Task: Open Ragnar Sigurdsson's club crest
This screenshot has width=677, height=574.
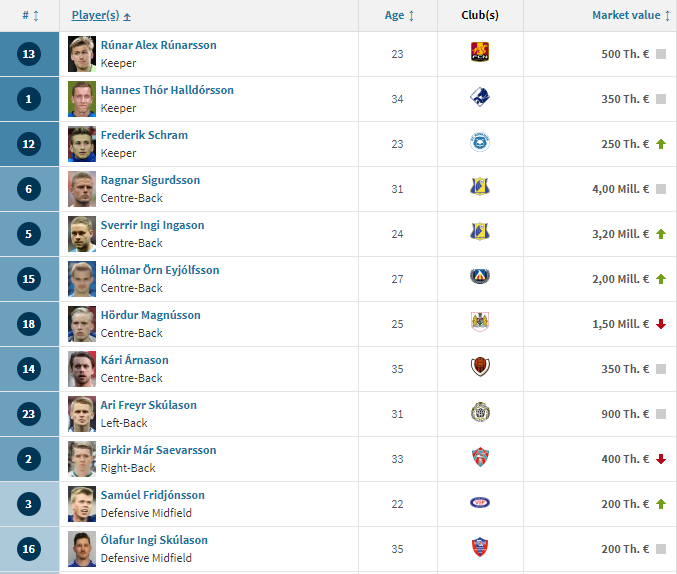Action: [x=480, y=187]
